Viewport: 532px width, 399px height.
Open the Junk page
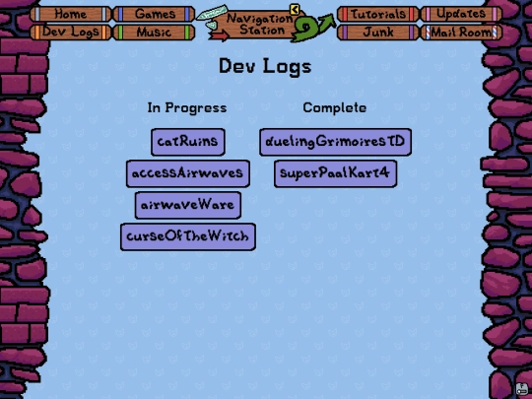378,33
